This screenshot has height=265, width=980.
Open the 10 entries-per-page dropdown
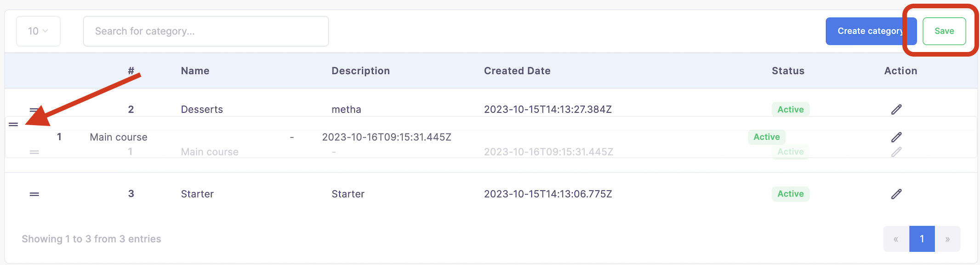click(38, 31)
